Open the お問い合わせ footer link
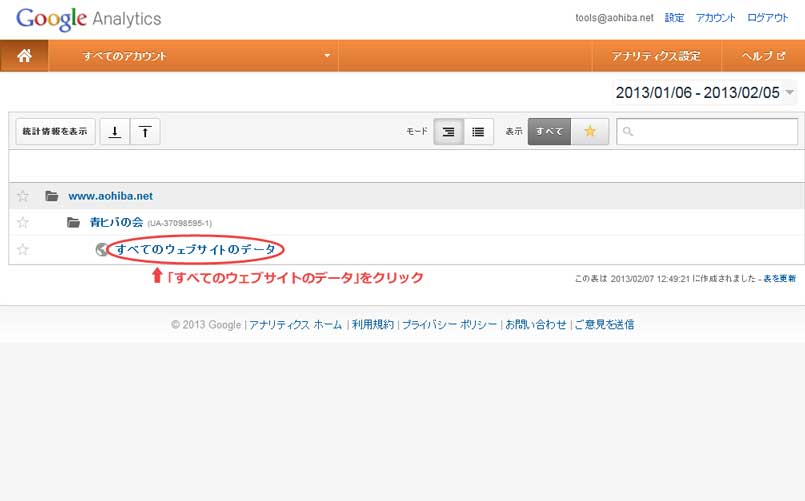This screenshot has height=501, width=805. [536, 324]
